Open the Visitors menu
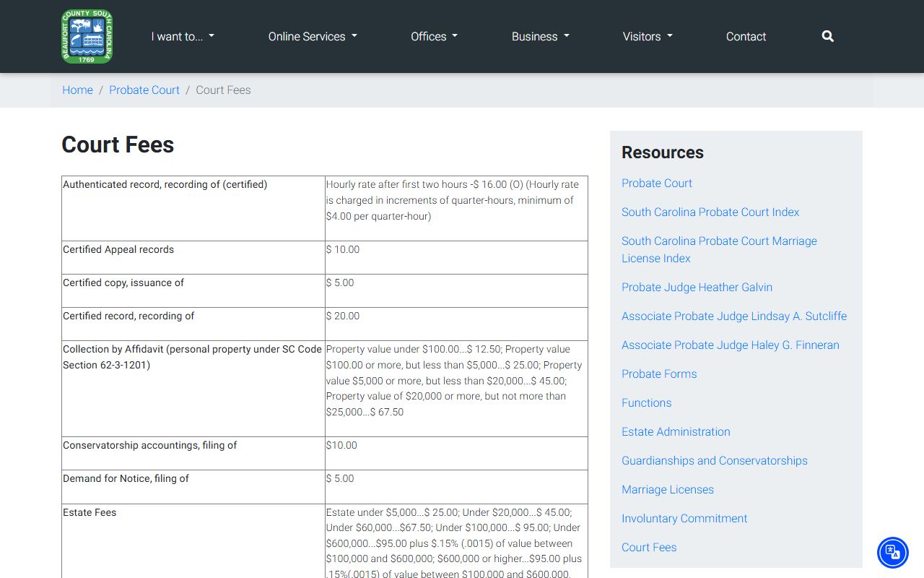 click(648, 36)
